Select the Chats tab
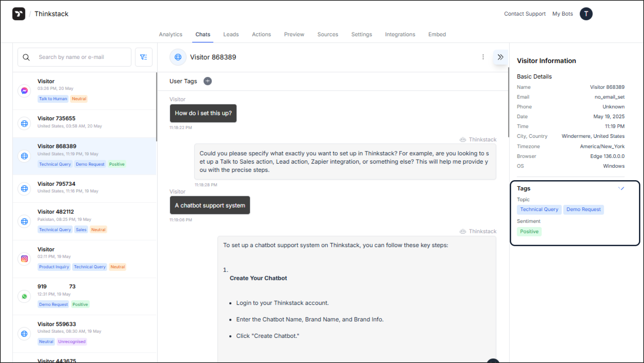Viewport: 644px width, 363px height. 203,34
